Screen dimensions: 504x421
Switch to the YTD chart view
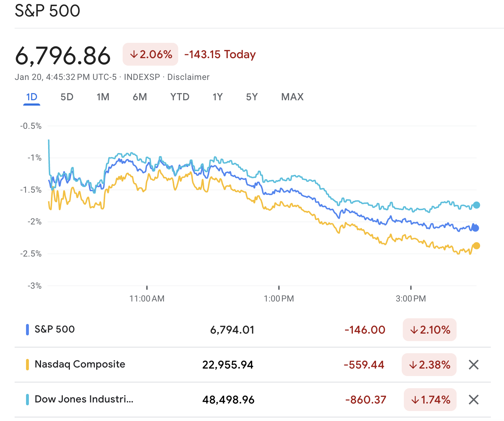point(179,97)
